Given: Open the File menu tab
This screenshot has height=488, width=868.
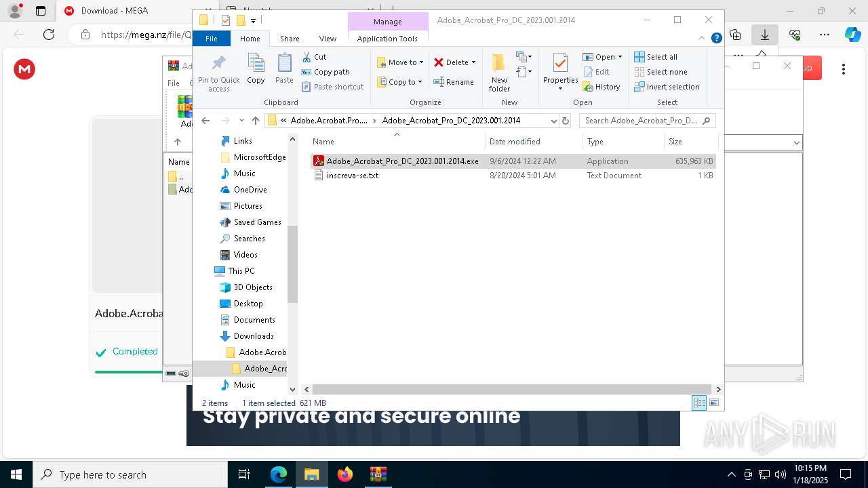Looking at the screenshot, I should coord(212,39).
